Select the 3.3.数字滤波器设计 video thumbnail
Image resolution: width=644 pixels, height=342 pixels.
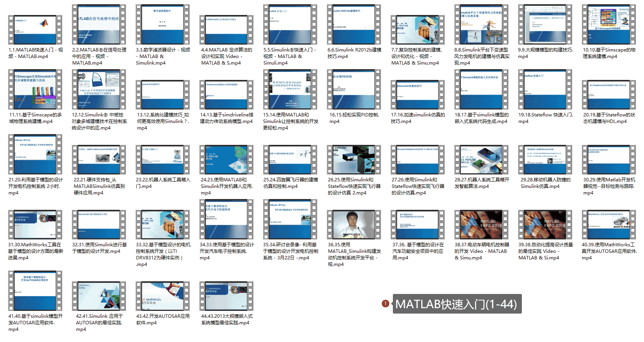point(162,24)
